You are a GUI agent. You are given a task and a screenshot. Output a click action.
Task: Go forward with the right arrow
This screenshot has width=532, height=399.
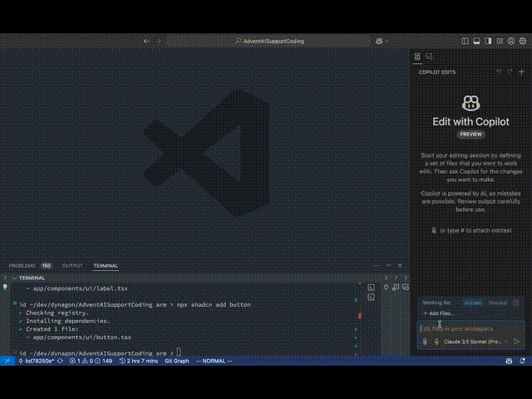[x=159, y=41]
